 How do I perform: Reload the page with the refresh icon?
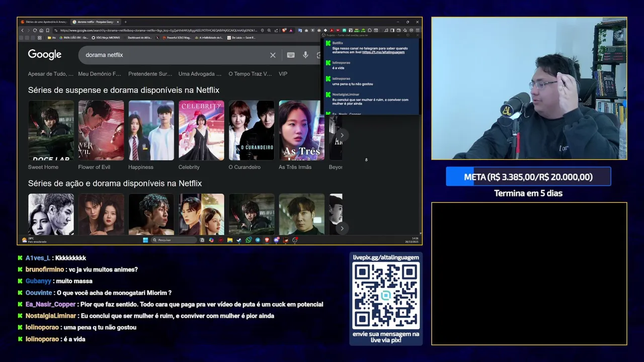tap(35, 30)
